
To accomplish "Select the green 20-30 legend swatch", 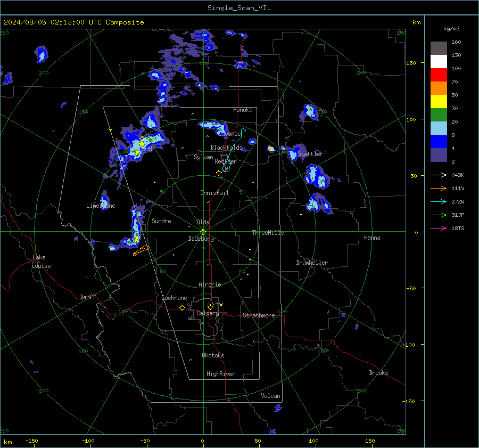I will point(439,115).
